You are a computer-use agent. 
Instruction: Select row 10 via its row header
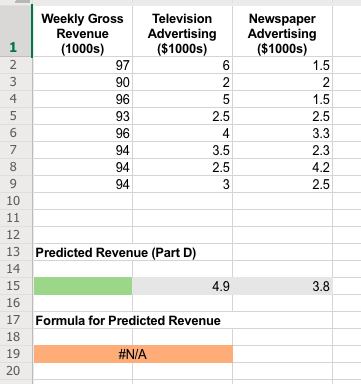(16, 201)
